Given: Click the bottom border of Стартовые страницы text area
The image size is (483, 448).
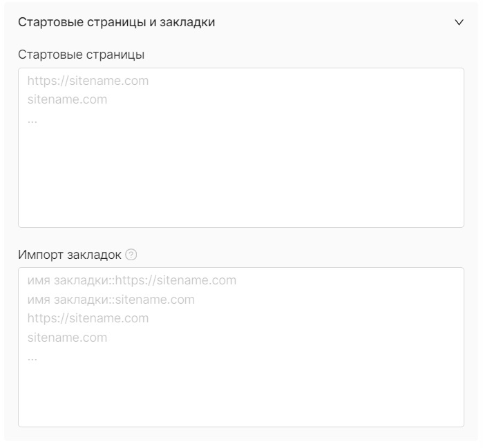Looking at the screenshot, I should click(x=241, y=227).
